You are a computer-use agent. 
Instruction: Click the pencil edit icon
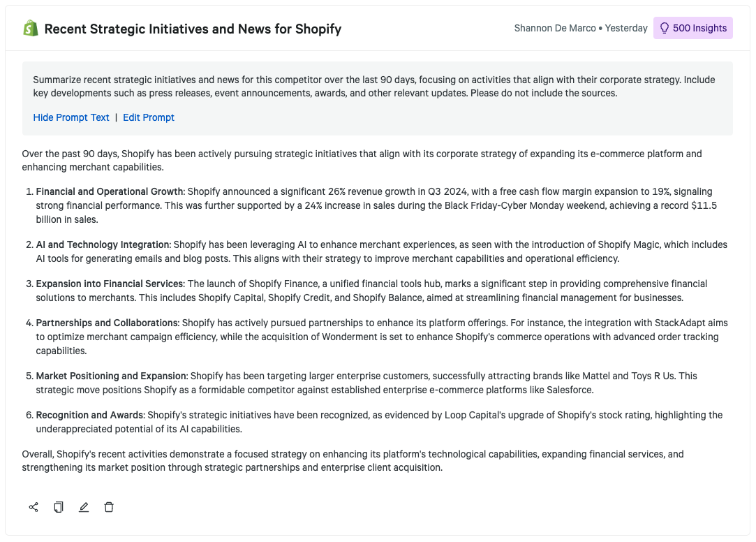pos(84,507)
